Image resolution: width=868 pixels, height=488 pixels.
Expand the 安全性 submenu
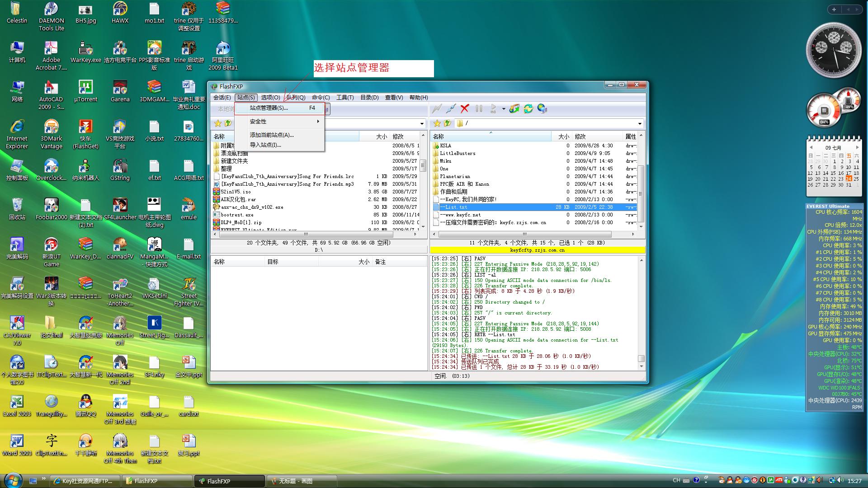pos(279,122)
